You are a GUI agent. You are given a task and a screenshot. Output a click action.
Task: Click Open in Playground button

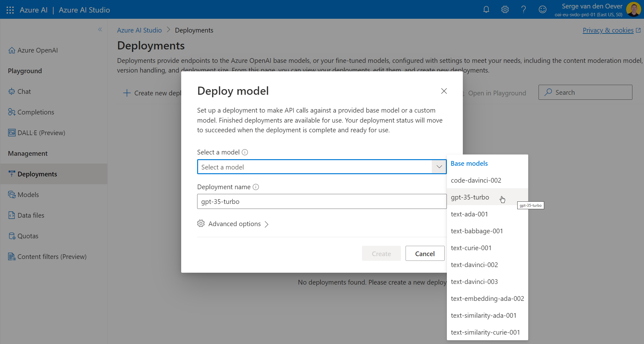point(495,93)
